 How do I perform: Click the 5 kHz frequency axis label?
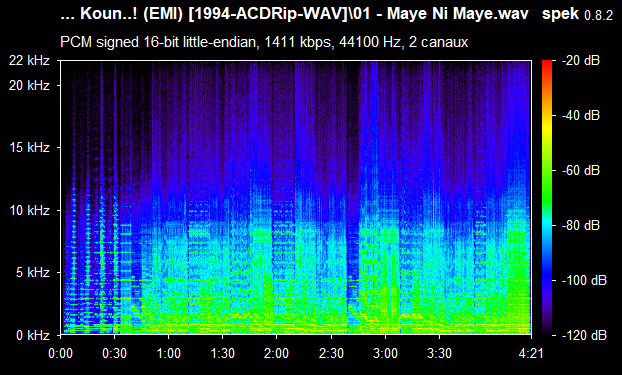pyautogui.click(x=33, y=273)
